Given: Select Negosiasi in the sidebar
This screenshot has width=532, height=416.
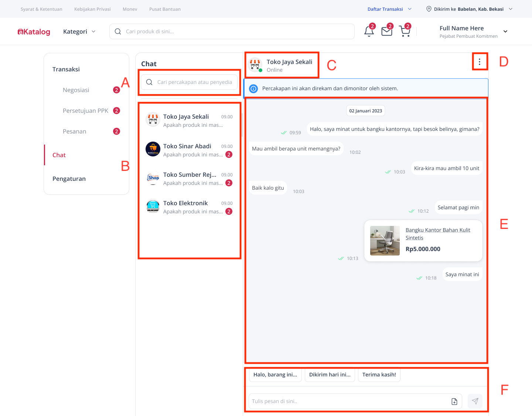Looking at the screenshot, I should [x=76, y=89].
